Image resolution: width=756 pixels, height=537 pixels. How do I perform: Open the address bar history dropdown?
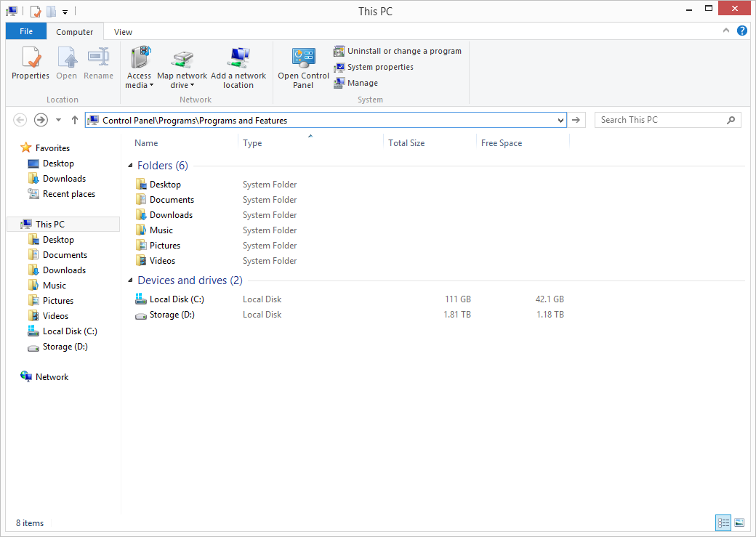[560, 120]
